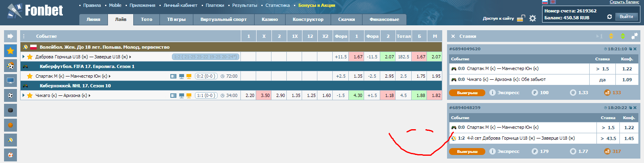Open the Казино tab
The width and height of the screenshot is (644, 163).
tap(270, 19)
